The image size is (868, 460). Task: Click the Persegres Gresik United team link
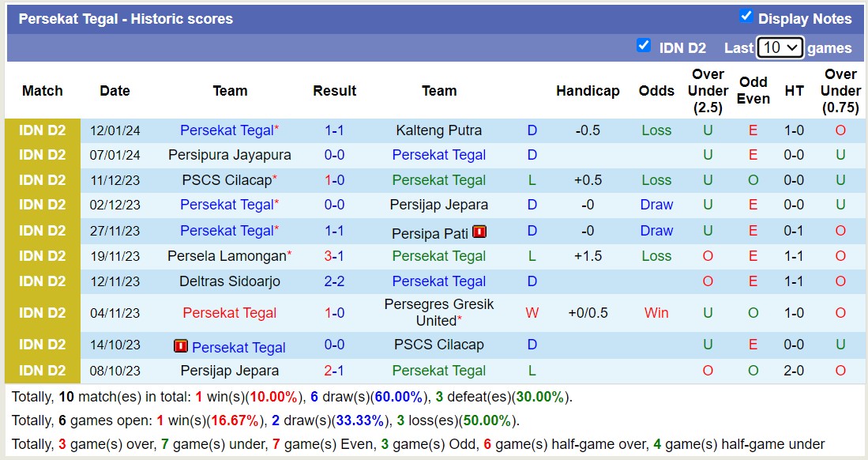[x=439, y=312]
